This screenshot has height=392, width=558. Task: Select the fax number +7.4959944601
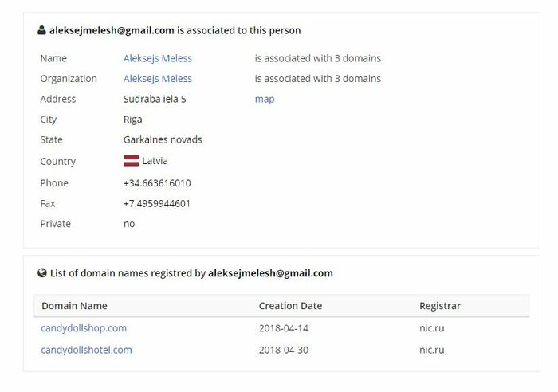[x=156, y=203]
